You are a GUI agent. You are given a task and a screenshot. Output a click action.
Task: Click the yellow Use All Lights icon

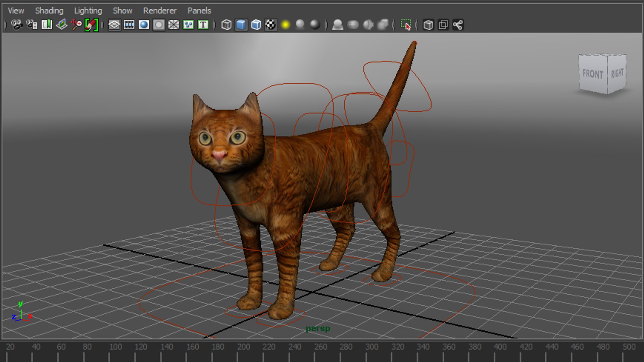(286, 25)
